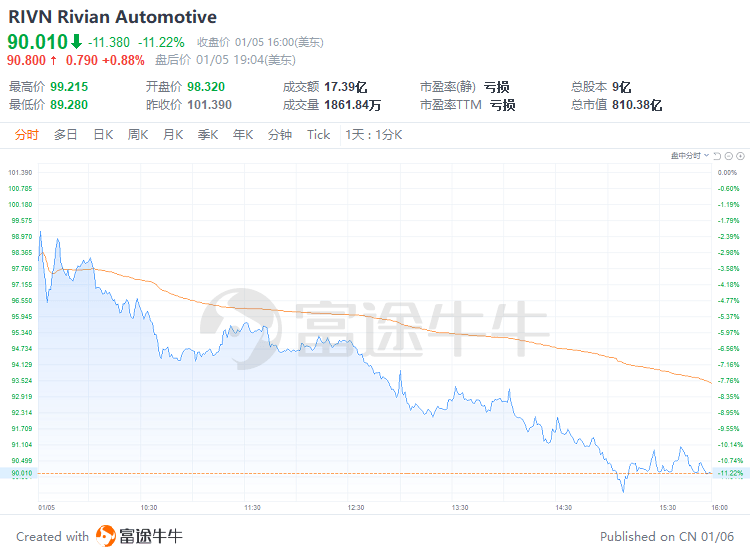The width and height of the screenshot is (750, 557).
Task: Click the 昨收价 value 101.390
Action: coord(210,105)
